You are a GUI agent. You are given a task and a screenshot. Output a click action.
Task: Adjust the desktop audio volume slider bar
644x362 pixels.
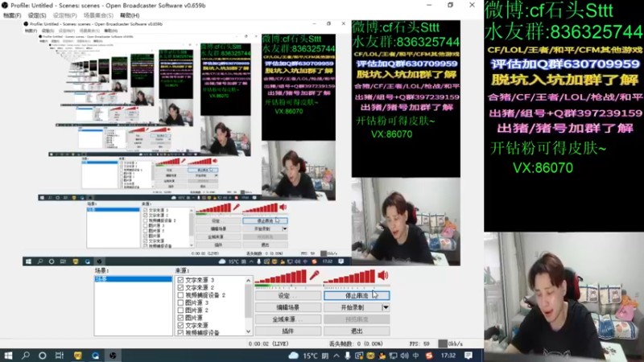(357, 286)
